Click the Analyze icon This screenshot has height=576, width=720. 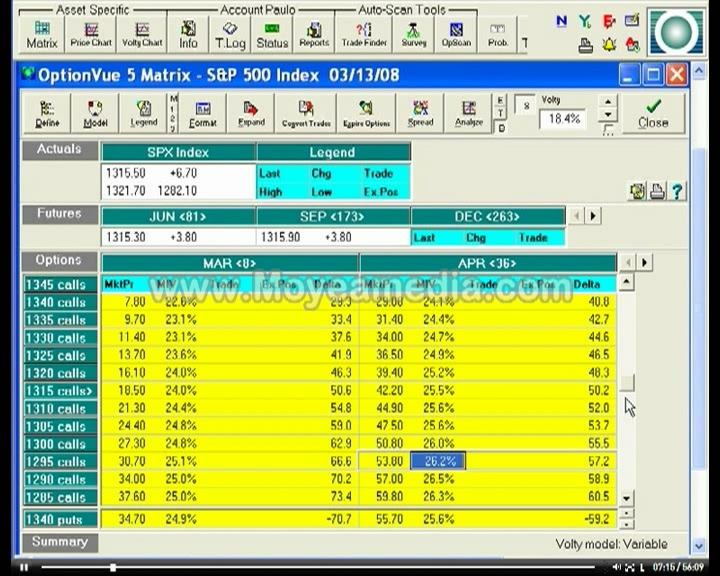pyautogui.click(x=468, y=113)
